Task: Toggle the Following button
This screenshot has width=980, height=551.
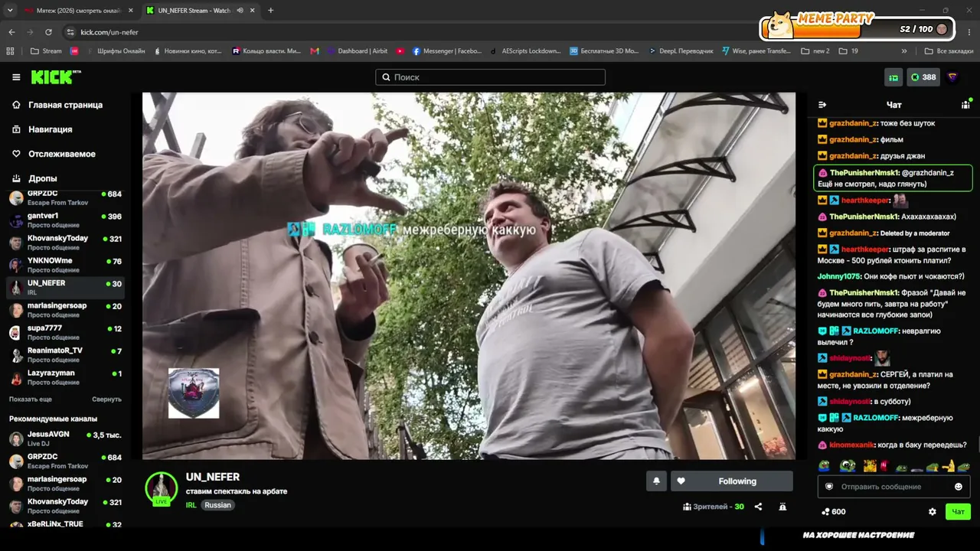Action: (732, 481)
